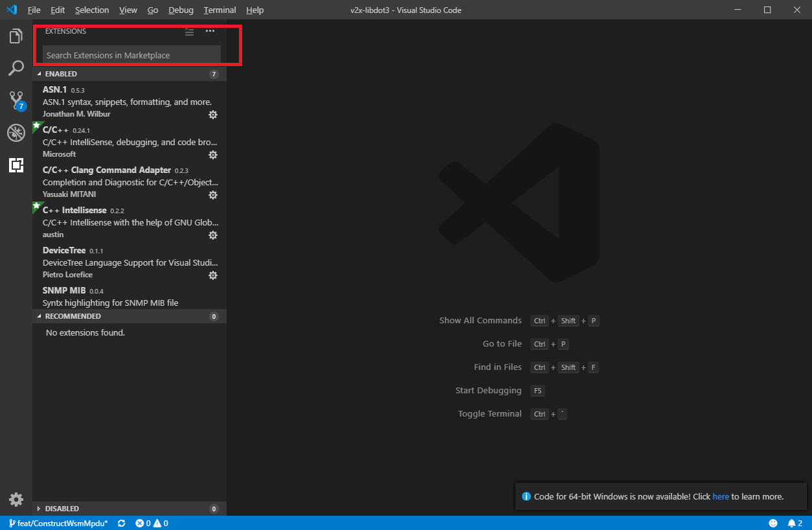This screenshot has height=530, width=812.
Task: Open gear for C++ Intellisense extension
Action: (213, 235)
